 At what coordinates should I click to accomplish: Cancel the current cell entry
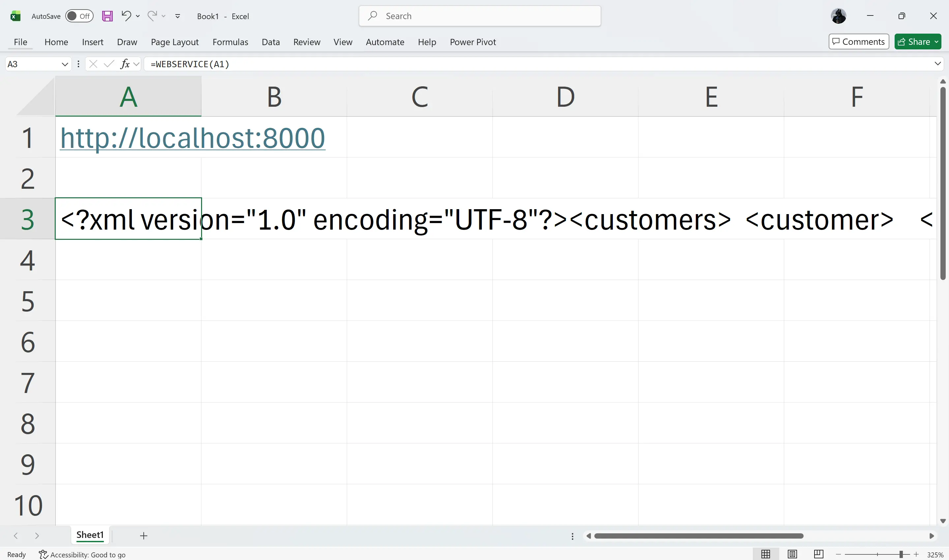point(93,64)
